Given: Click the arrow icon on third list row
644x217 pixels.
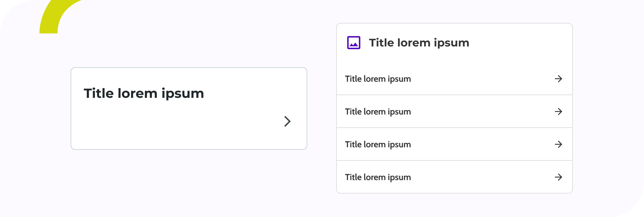Looking at the screenshot, I should coord(558,144).
